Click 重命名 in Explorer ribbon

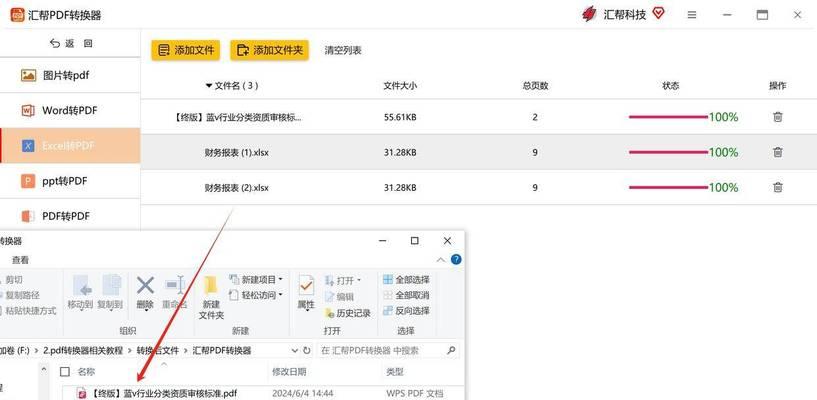tap(175, 292)
